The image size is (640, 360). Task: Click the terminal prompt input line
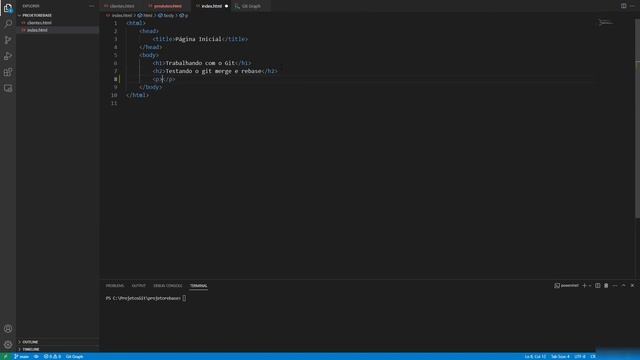146,298
